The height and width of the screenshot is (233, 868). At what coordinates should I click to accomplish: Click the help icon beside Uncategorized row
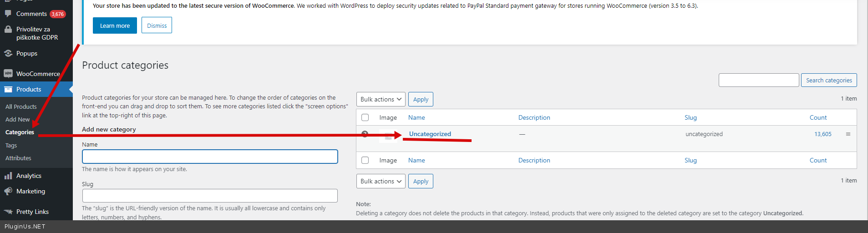tap(365, 134)
